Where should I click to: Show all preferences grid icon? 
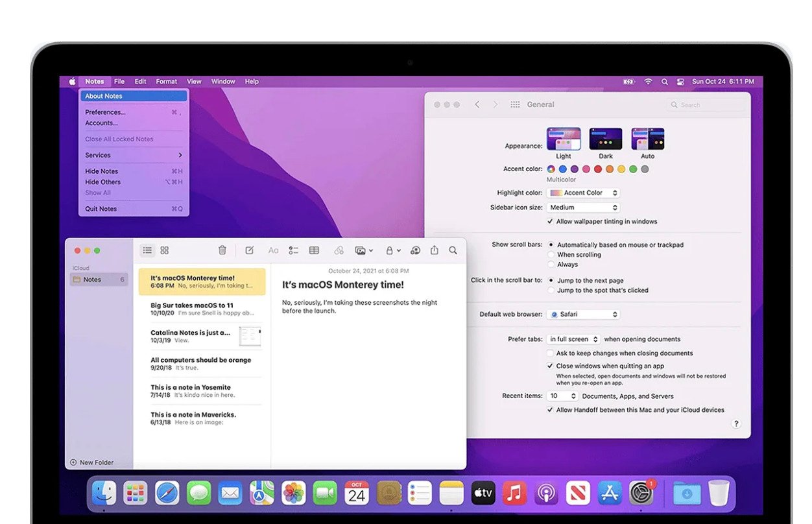pos(516,104)
